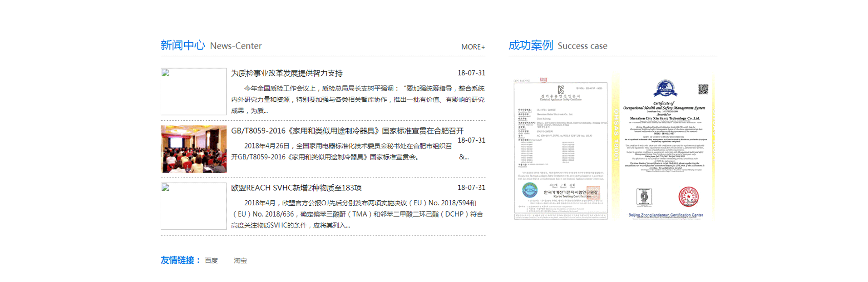Click the 新闻中心 News-Center heading
The width and height of the screenshot is (868, 282).
(211, 45)
